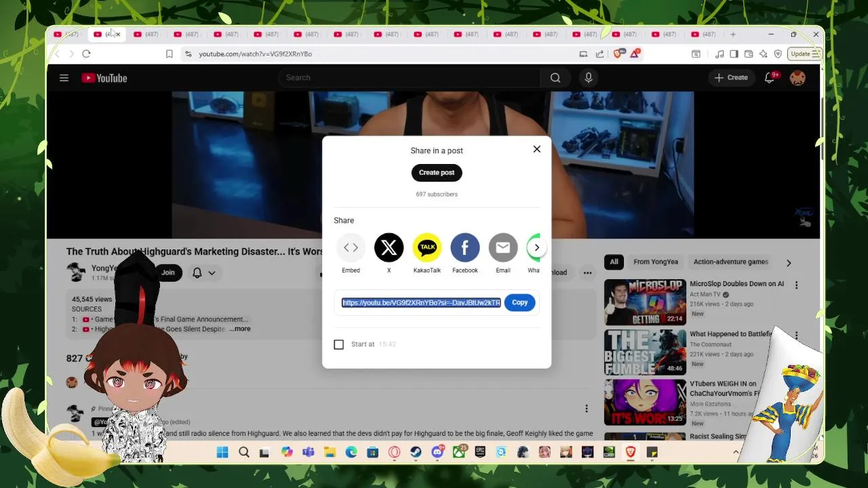
Task: Open the Brave playlist music icon
Action: click(719, 54)
